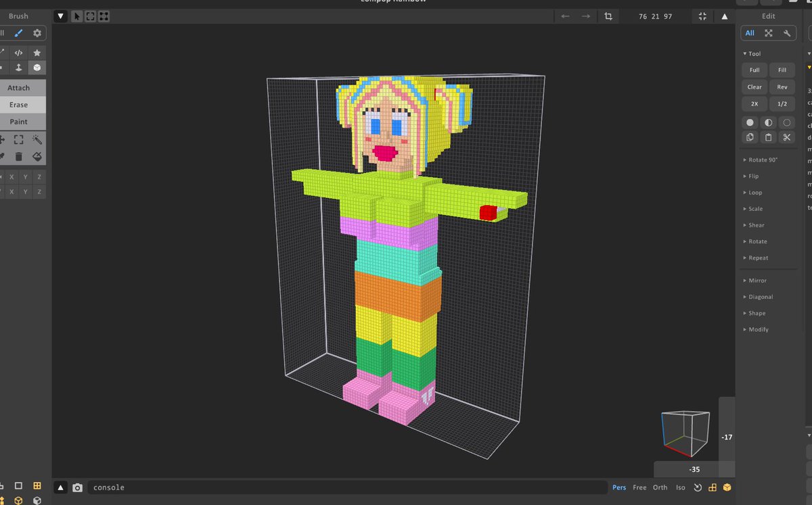Image resolution: width=812 pixels, height=505 pixels.
Task: Choose Erase brush mode
Action: tap(19, 105)
